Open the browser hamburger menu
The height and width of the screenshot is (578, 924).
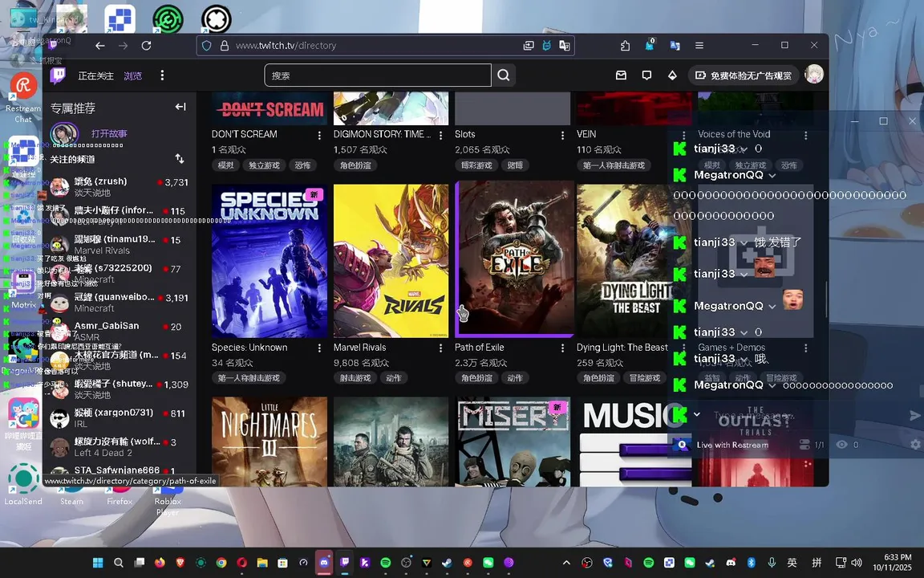699,46
